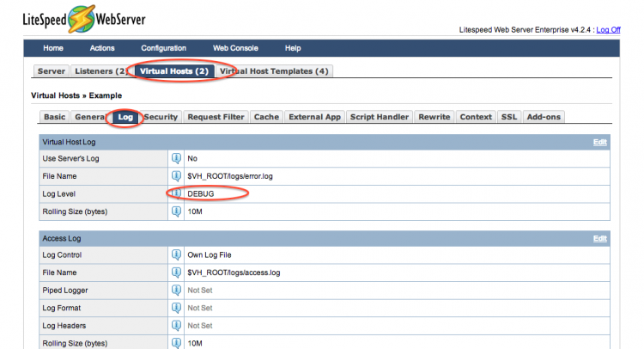Edit the Virtual Host Log section
Image resolution: width=644 pixels, height=349 pixels.
click(x=600, y=142)
